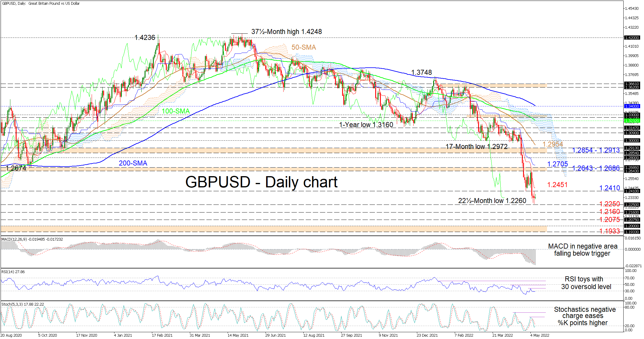Click the 1.4236 peak annotation
This screenshot has height=339, width=644.
click(x=145, y=38)
